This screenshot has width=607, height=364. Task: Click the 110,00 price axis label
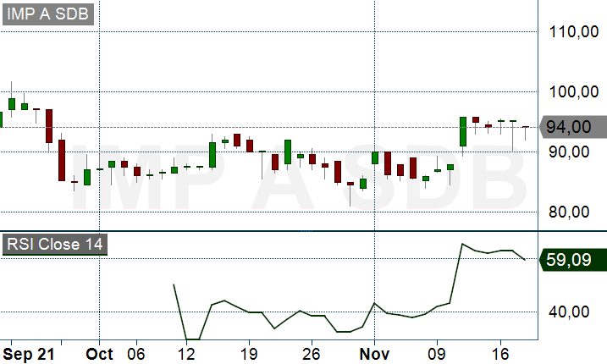coord(574,31)
